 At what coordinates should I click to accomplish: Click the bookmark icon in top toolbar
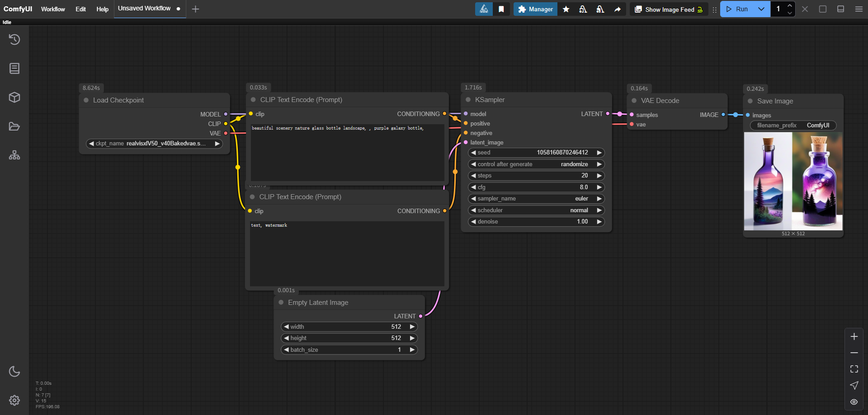501,9
